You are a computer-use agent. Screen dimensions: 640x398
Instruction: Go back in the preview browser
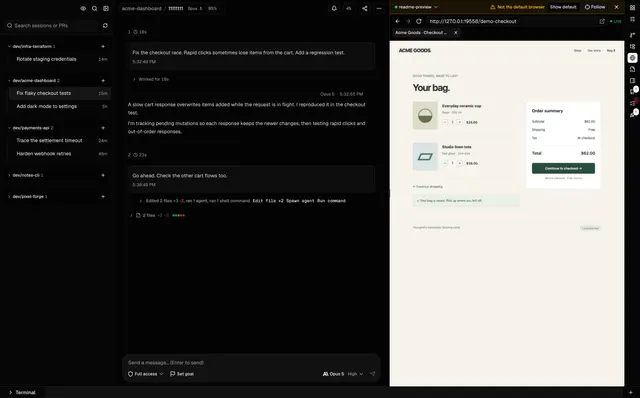click(x=398, y=21)
